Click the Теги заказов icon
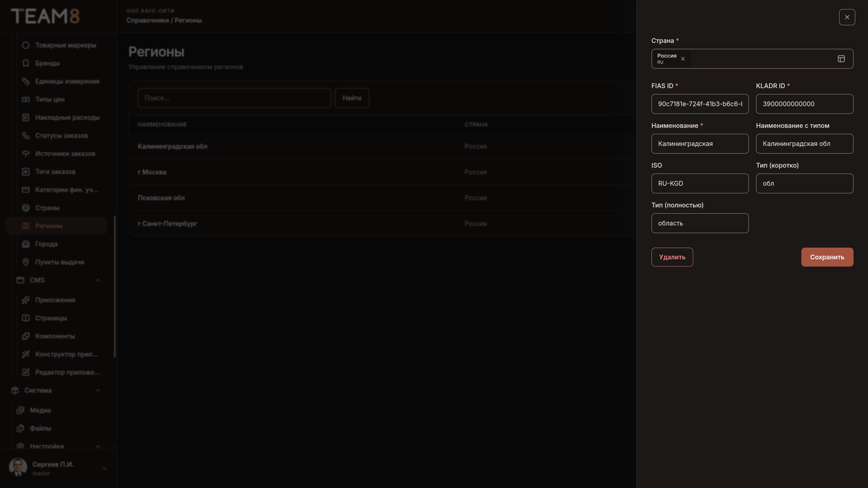Image resolution: width=868 pixels, height=488 pixels. 25,172
